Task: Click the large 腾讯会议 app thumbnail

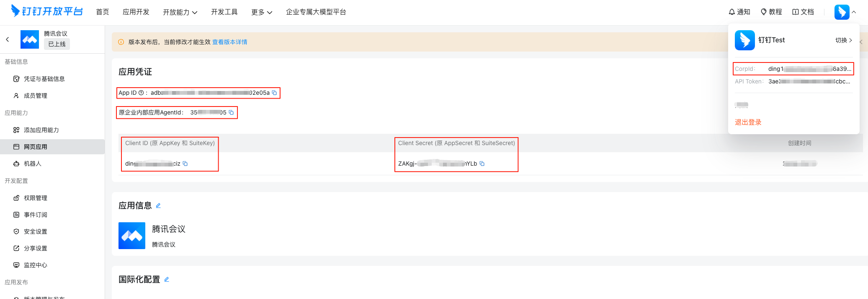Action: tap(132, 236)
